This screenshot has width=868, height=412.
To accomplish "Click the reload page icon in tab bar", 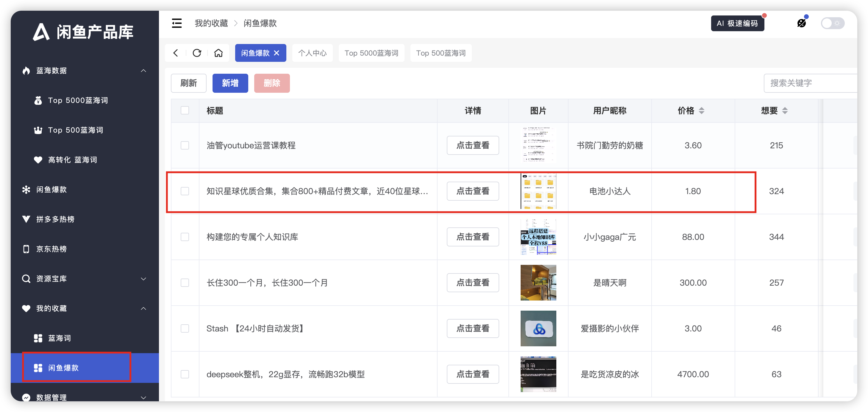I will [197, 53].
